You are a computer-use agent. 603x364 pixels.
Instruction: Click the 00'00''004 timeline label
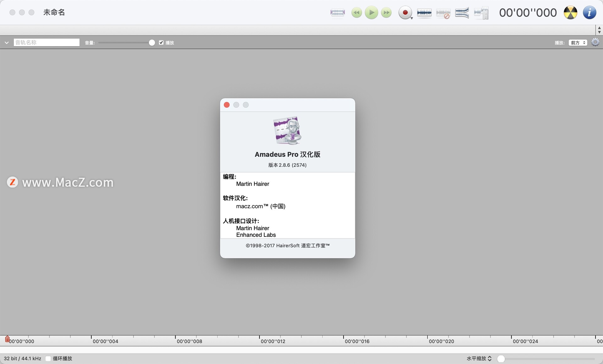pos(106,341)
